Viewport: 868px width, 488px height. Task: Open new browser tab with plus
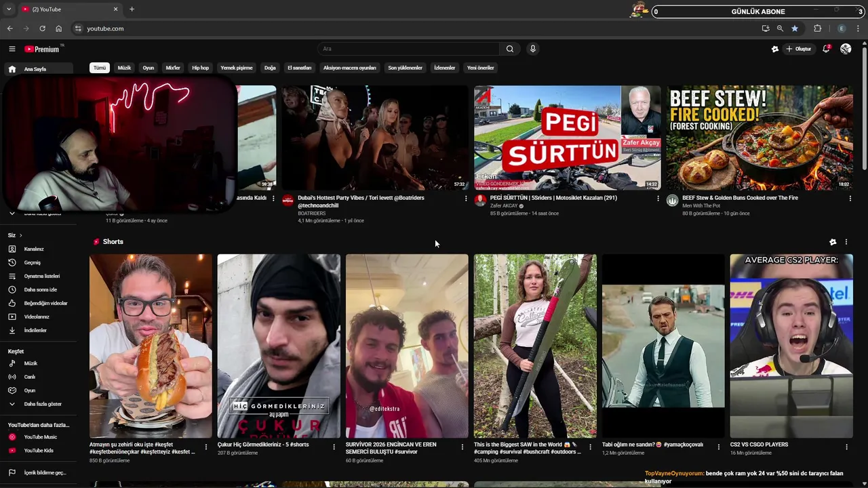tap(132, 9)
